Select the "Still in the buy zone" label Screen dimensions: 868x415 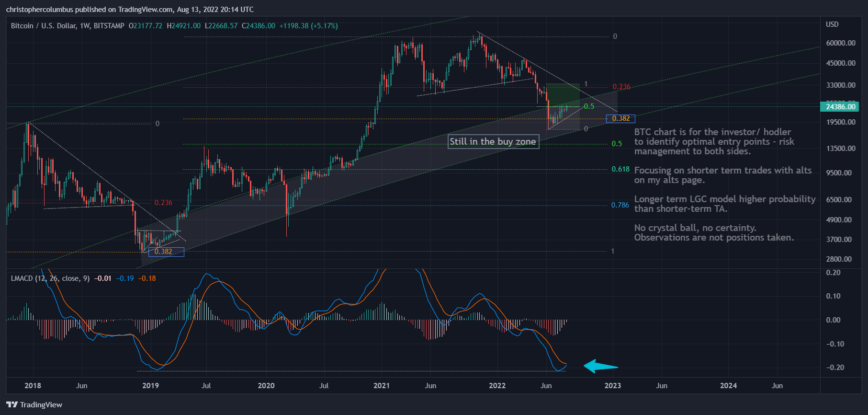click(493, 141)
